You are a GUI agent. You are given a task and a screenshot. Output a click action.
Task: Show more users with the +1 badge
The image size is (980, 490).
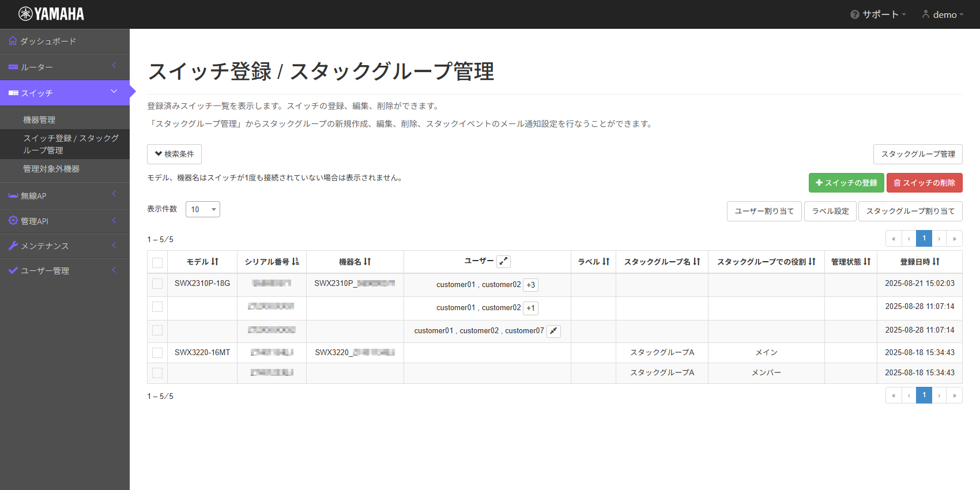(x=531, y=308)
